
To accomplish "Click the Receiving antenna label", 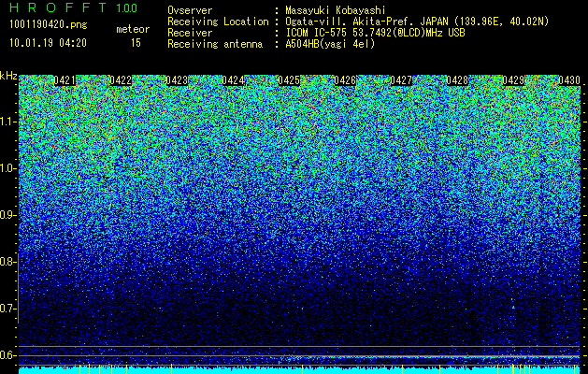I will coord(215,44).
